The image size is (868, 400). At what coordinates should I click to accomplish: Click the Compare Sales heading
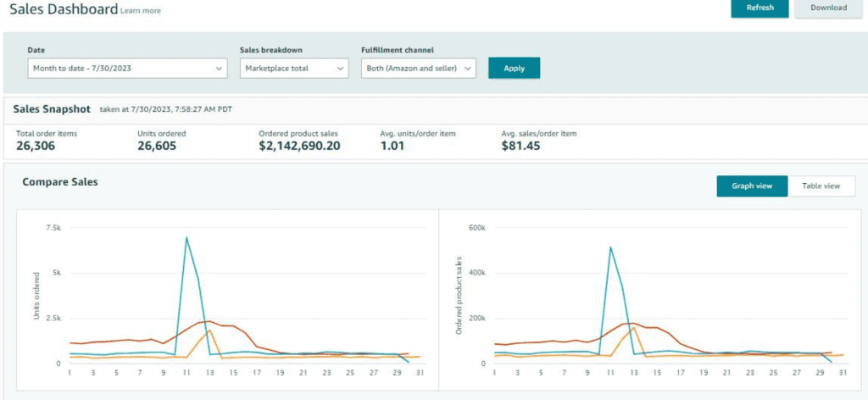[x=59, y=181]
